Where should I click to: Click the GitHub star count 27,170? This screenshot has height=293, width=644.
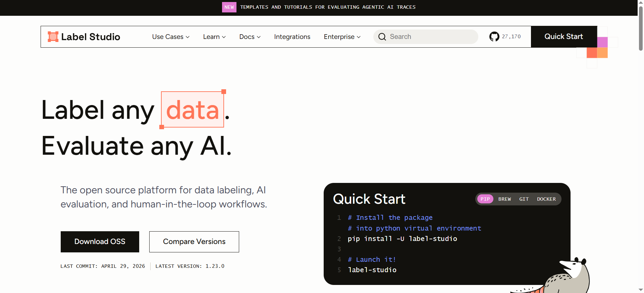point(511,37)
